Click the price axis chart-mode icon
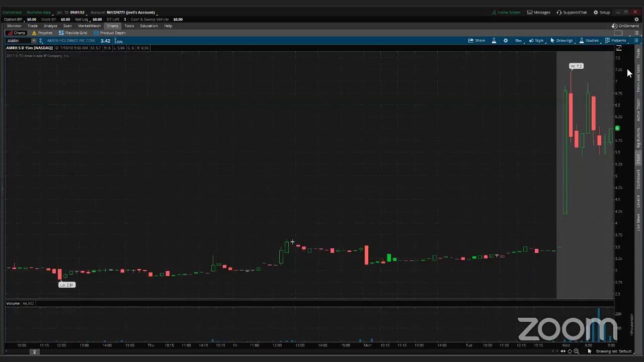This screenshot has width=644, height=362. pos(619,48)
